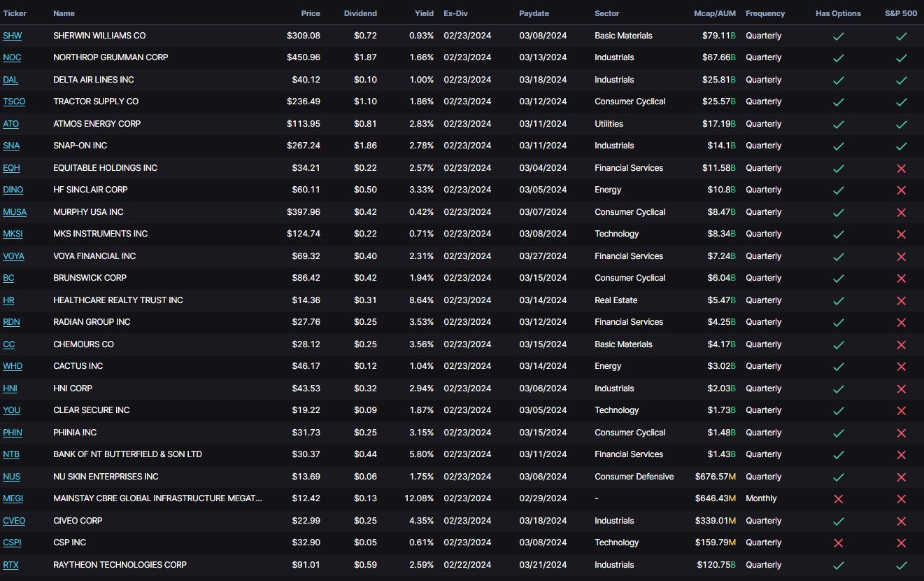Click the S&P 500 checkmark for RTX

point(901,565)
